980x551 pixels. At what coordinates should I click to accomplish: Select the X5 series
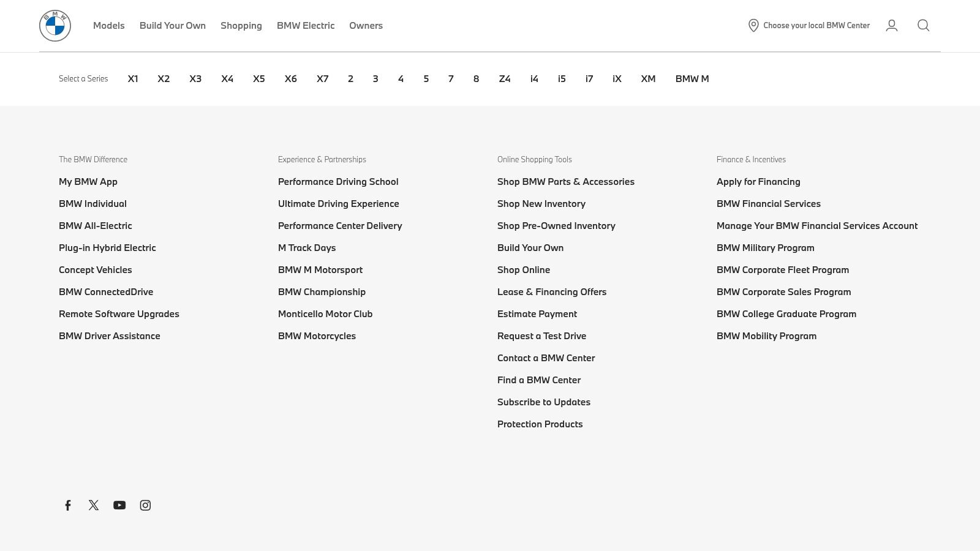[259, 79]
